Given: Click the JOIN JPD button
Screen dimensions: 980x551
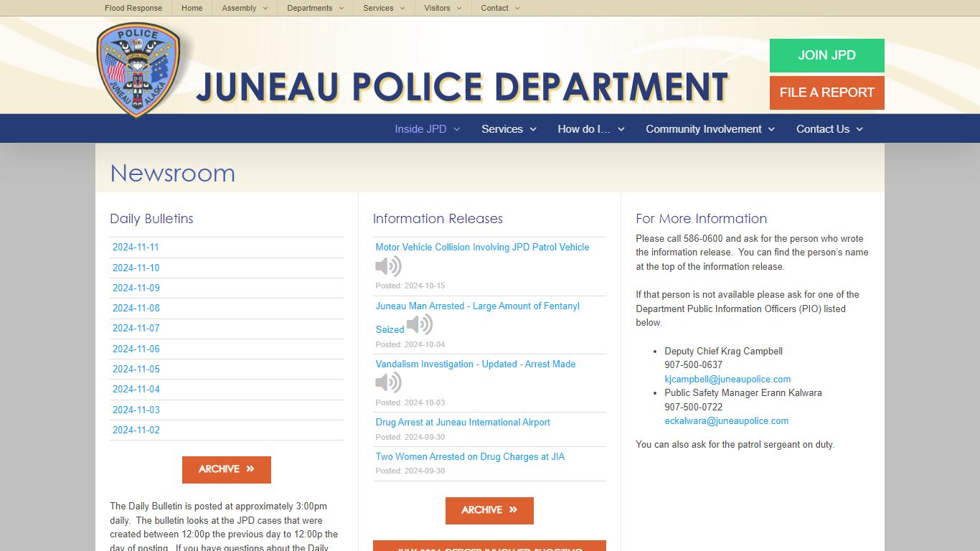Looking at the screenshot, I should pyautogui.click(x=826, y=55).
